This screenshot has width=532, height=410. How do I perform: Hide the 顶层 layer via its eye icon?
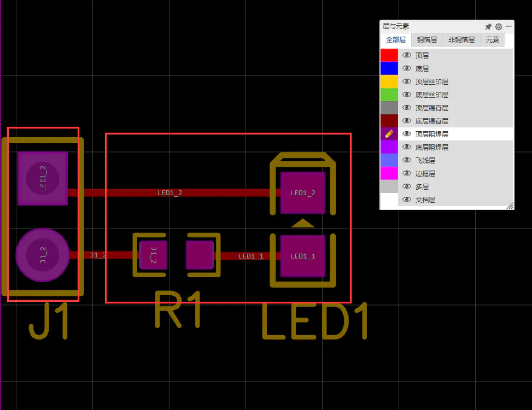pyautogui.click(x=406, y=55)
